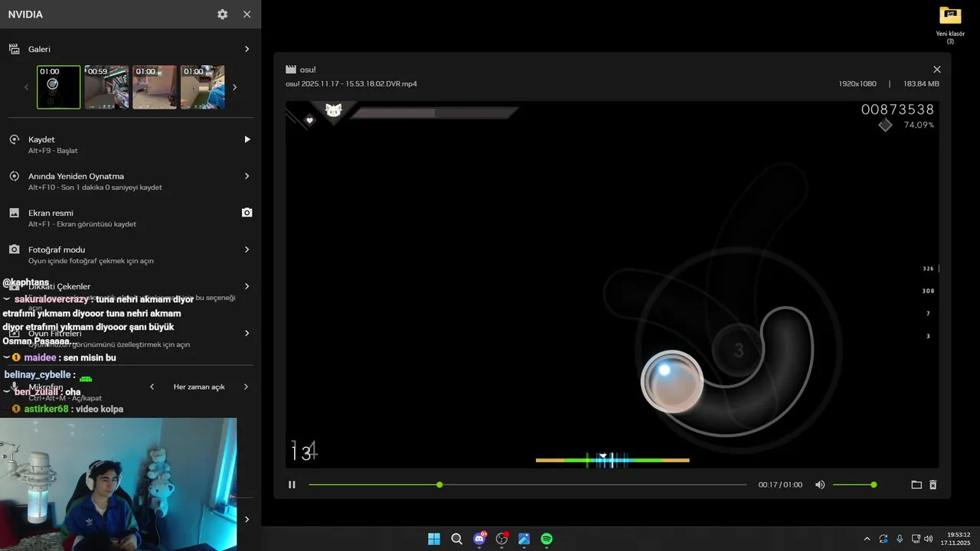The image size is (980, 551).
Task: Select the osu! 01:00 gallery thumbnail
Action: coord(59,87)
